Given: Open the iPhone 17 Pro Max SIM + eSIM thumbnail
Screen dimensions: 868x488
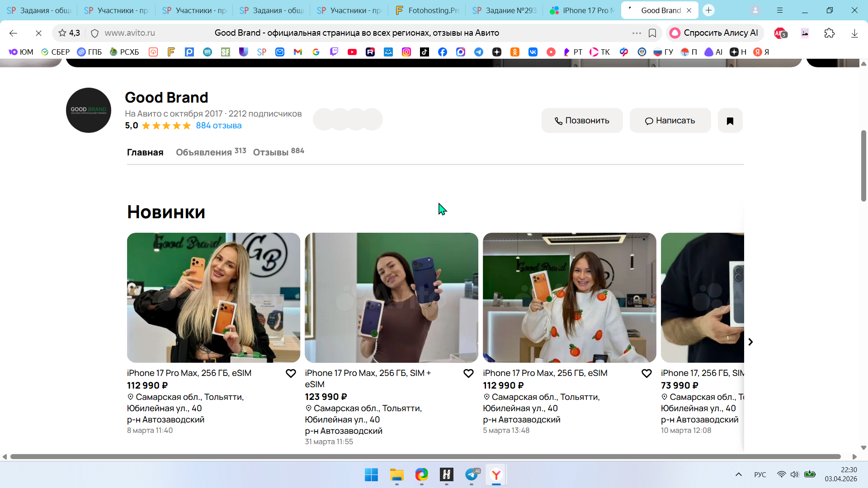Looking at the screenshot, I should (391, 297).
